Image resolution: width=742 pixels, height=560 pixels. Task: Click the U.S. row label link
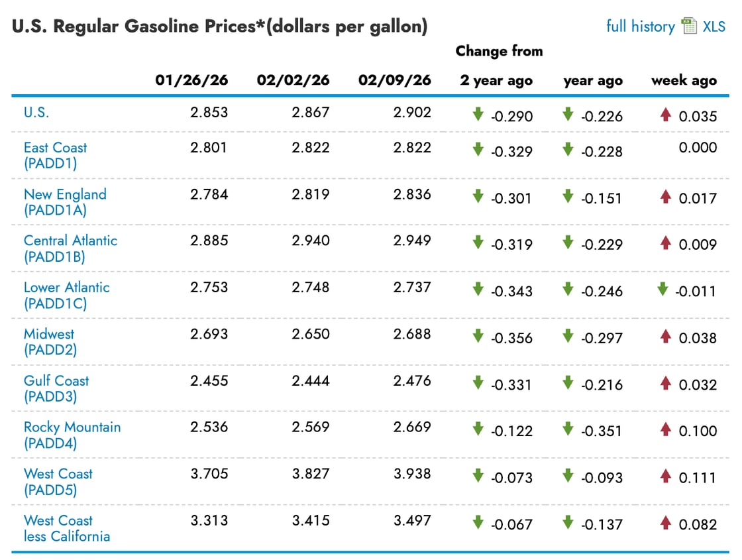coord(35,113)
